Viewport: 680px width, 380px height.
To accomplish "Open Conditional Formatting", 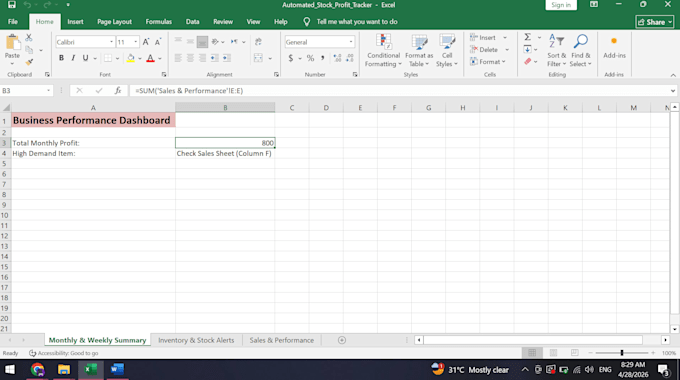I will tap(383, 50).
